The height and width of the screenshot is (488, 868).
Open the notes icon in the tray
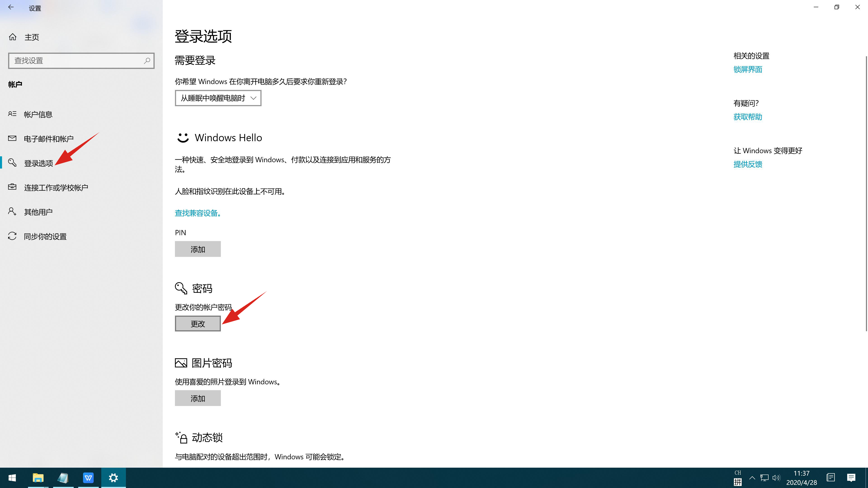(831, 478)
